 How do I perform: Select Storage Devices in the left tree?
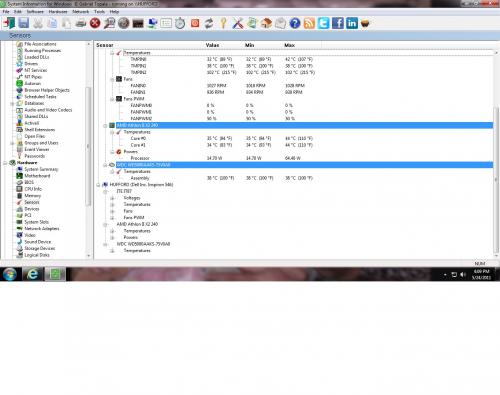point(40,248)
